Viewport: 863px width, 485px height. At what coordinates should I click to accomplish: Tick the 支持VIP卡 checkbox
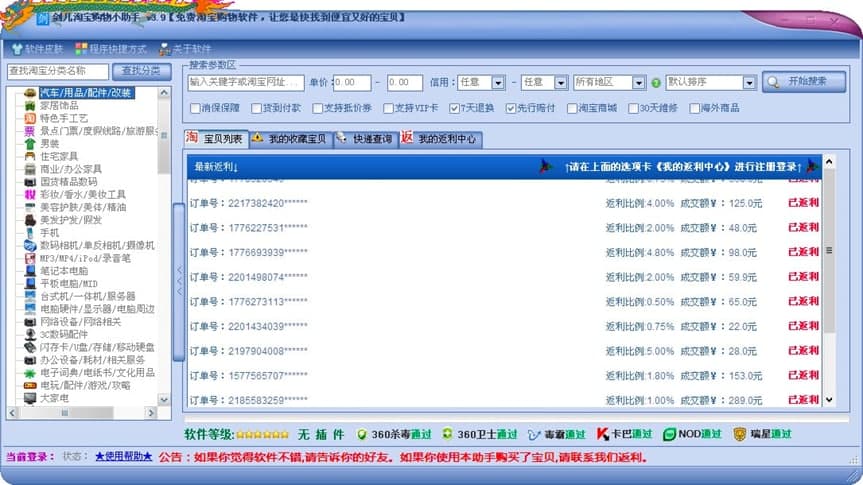(x=388, y=108)
